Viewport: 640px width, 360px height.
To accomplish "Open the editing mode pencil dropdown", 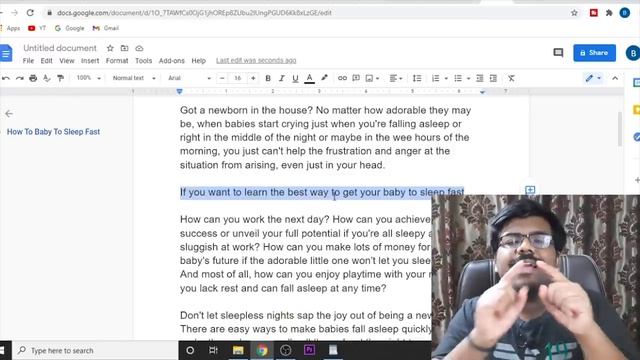I will click(593, 78).
